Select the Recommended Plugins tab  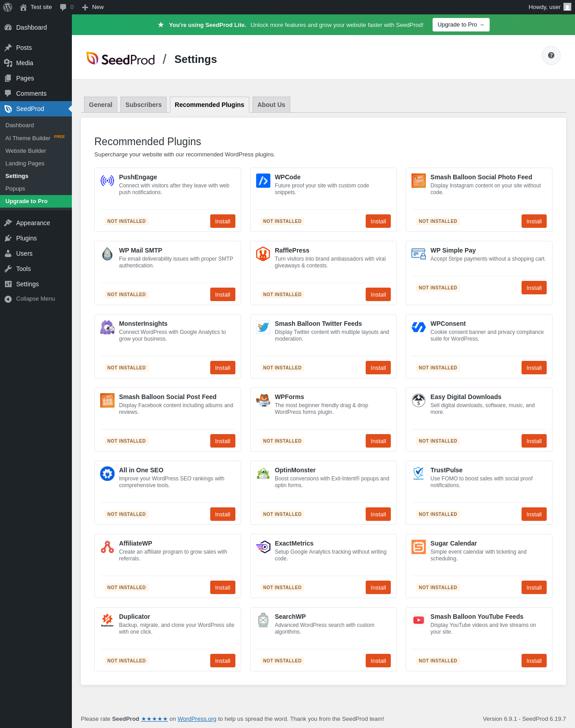coord(209,105)
